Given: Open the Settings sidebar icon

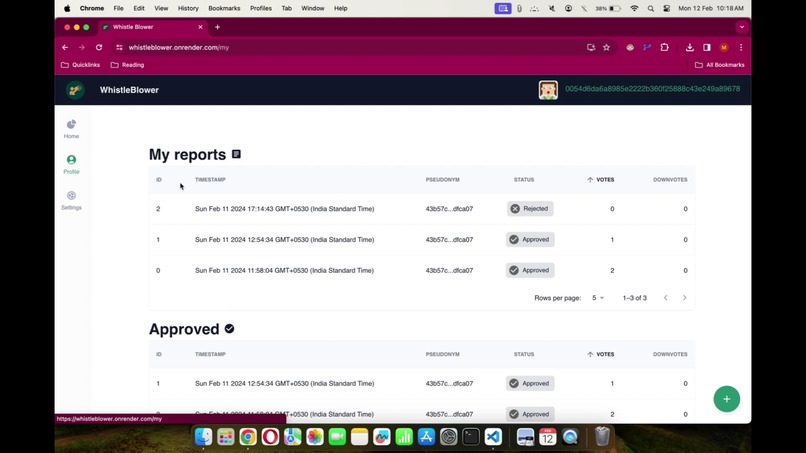Looking at the screenshot, I should (71, 201).
